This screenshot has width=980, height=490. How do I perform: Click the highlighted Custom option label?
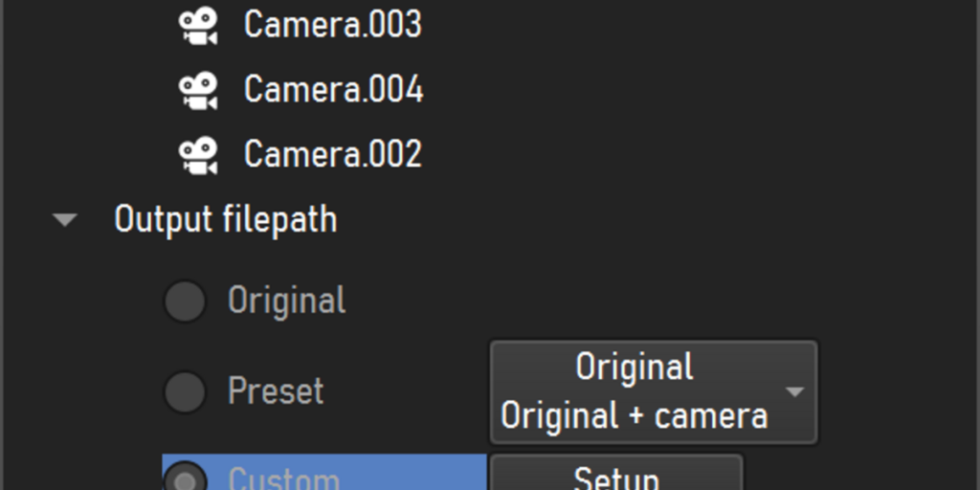[x=283, y=480]
